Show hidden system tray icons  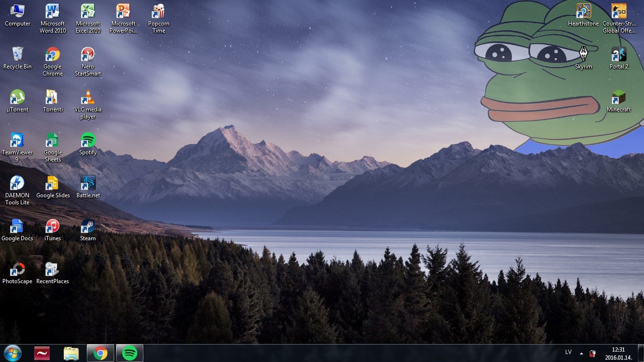click(581, 354)
